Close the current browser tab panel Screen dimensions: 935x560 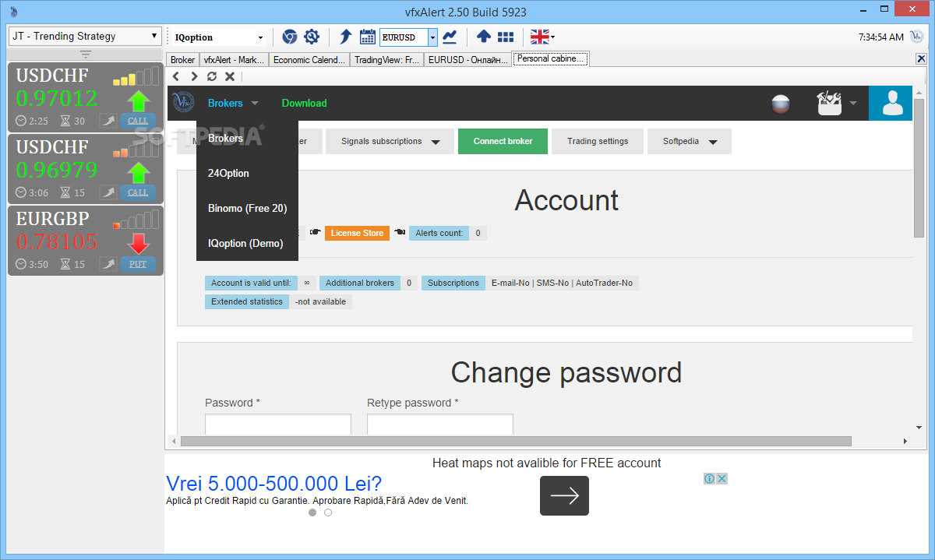click(921, 59)
